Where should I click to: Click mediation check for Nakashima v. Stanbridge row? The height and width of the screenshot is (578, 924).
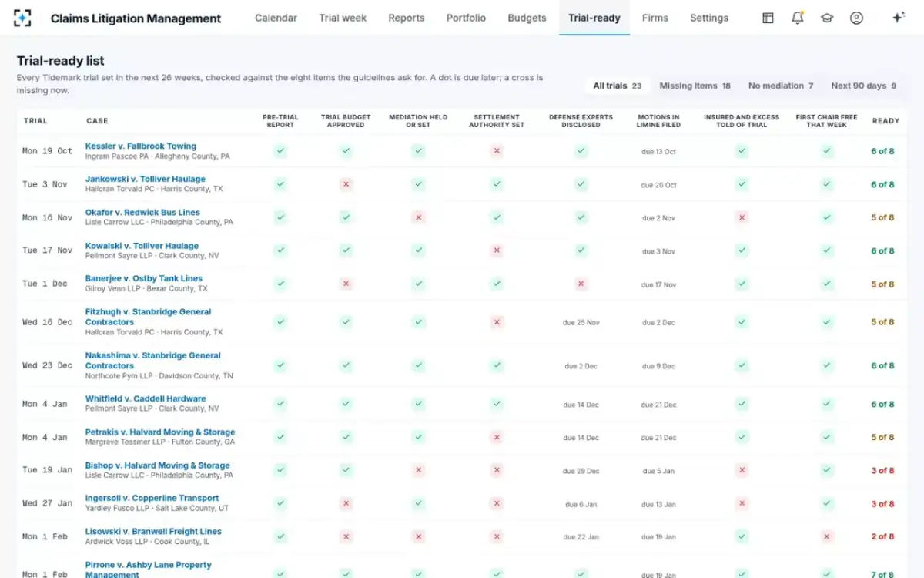[x=418, y=365]
